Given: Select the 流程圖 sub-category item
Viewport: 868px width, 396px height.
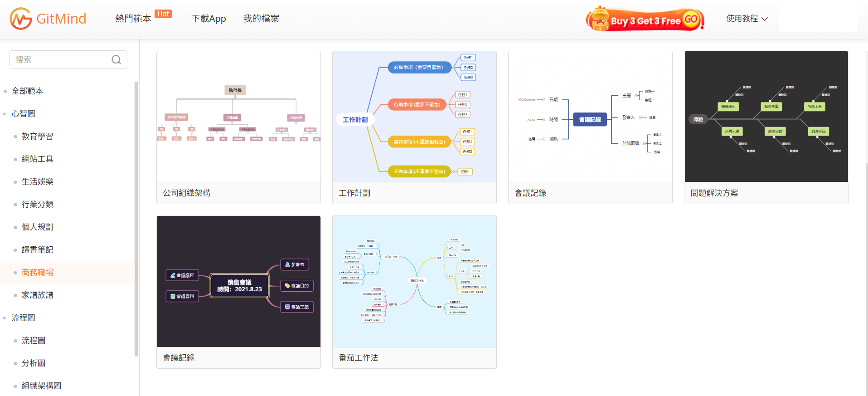Looking at the screenshot, I should click(34, 340).
